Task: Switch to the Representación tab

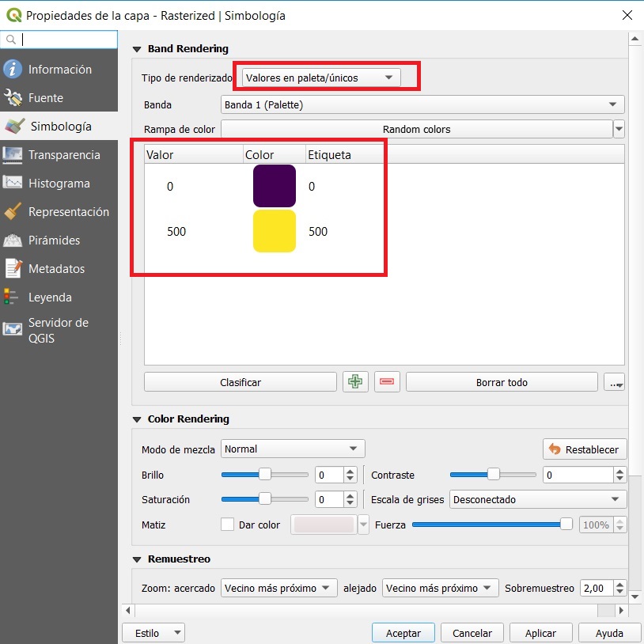Action: pos(68,212)
